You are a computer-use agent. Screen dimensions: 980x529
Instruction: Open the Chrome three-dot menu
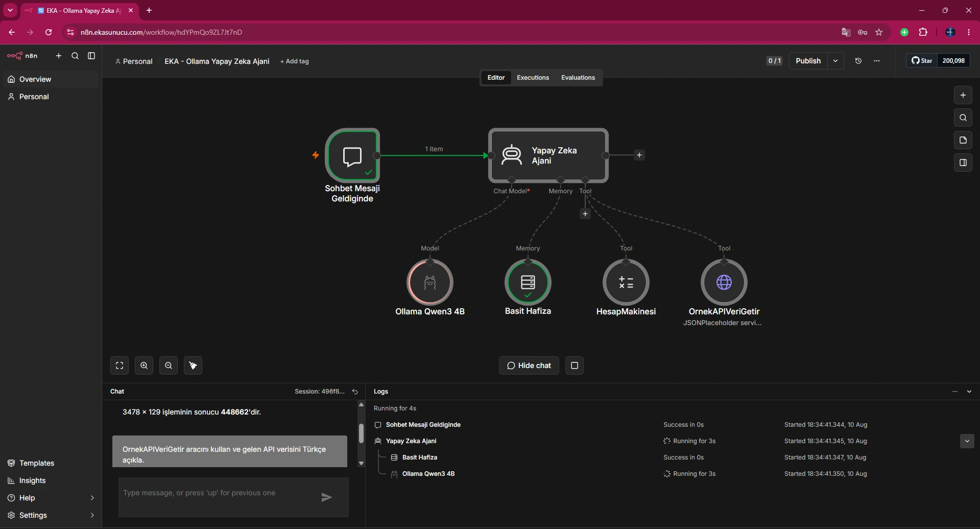pos(969,32)
